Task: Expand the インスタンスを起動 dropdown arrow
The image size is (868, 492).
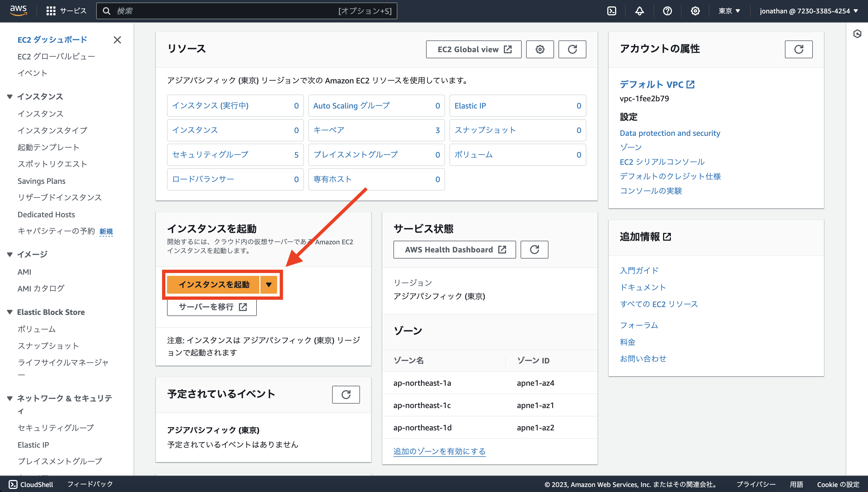Action: (269, 284)
